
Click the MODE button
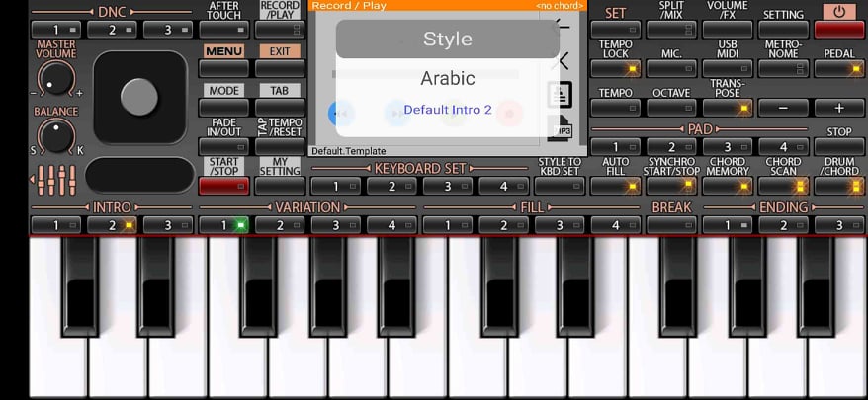coord(223,108)
